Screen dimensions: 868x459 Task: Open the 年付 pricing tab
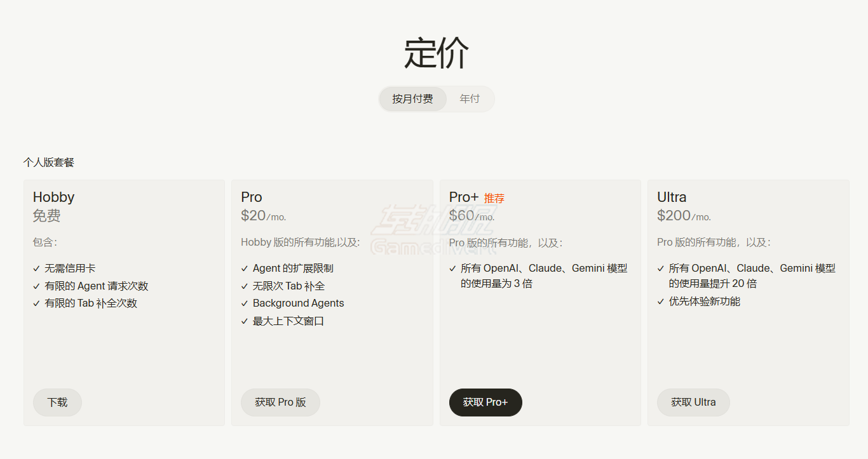coord(470,99)
